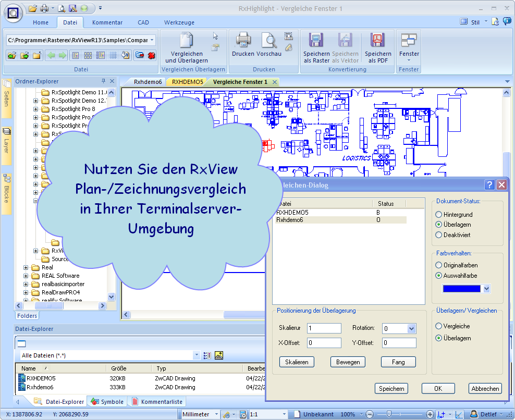The width and height of the screenshot is (515, 420).
Task: Select the Originalfarben radio option
Action: pos(439,265)
